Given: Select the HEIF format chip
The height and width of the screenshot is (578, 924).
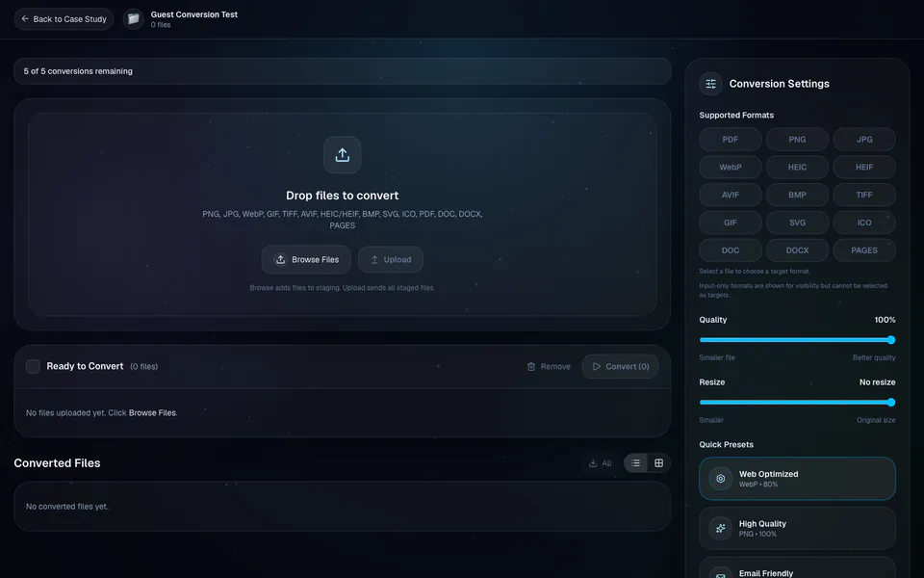Looking at the screenshot, I should tap(864, 167).
